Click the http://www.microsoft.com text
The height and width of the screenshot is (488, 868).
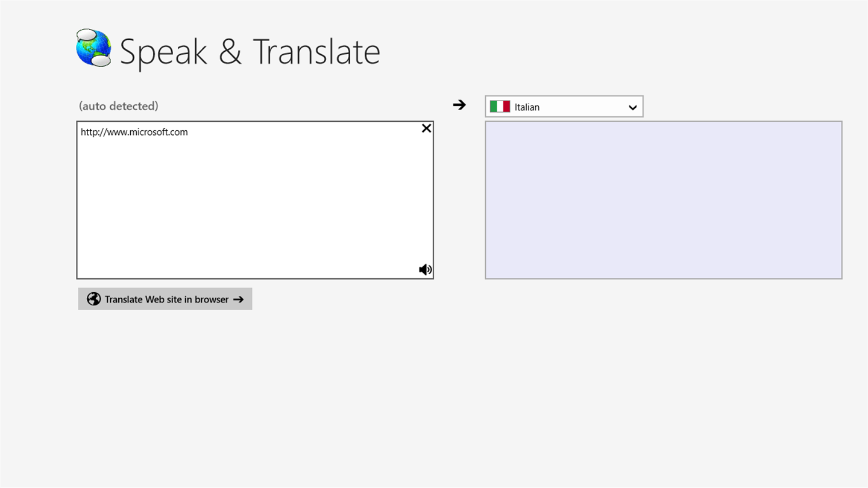134,132
